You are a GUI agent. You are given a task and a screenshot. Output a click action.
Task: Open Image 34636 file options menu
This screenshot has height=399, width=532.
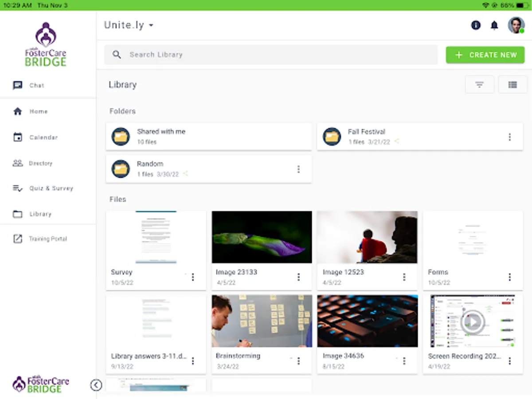point(404,361)
